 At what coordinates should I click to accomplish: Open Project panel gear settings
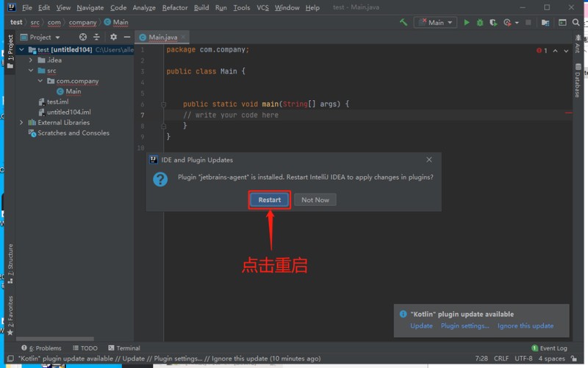(113, 37)
